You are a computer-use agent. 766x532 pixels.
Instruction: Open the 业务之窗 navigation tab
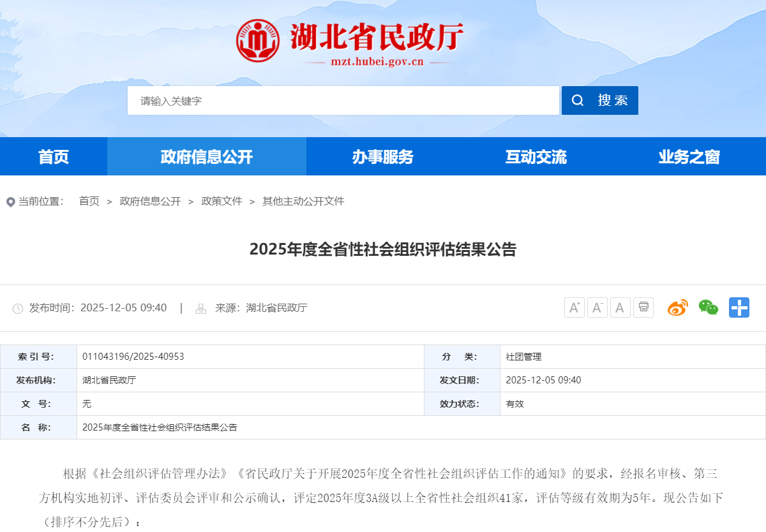pos(689,156)
